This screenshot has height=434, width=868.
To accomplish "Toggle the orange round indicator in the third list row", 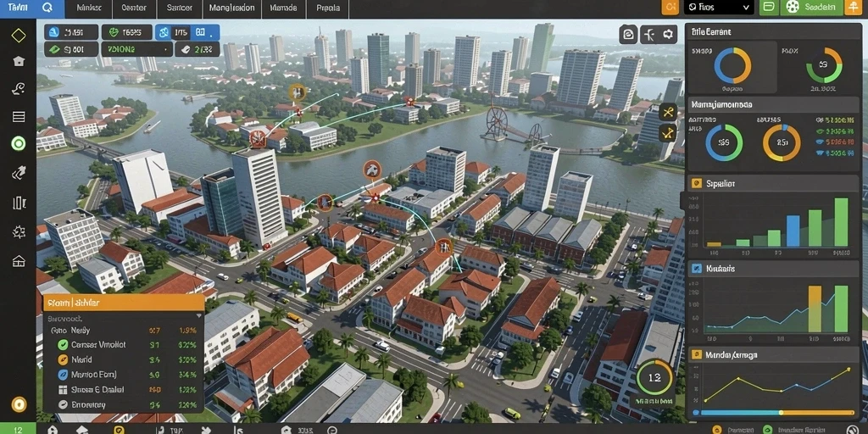I will 63,359.
